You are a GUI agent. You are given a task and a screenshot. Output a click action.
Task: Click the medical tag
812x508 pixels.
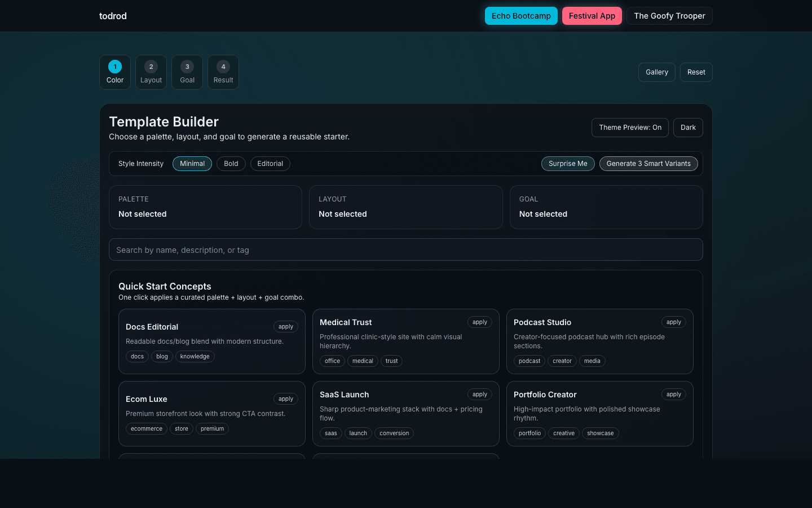pos(363,361)
